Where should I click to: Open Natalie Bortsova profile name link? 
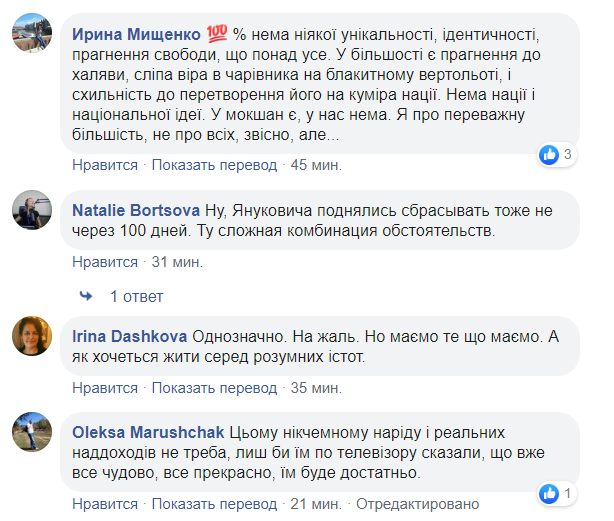tap(137, 211)
